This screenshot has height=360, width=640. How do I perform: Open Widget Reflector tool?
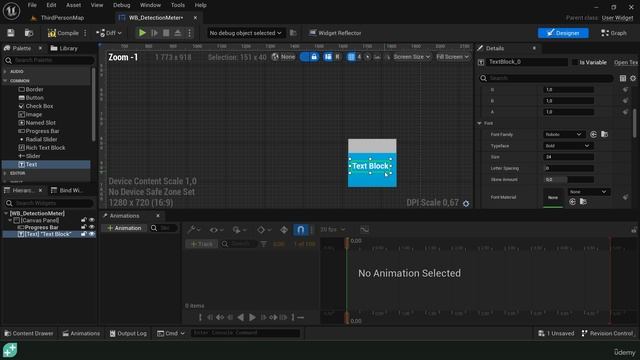(335, 33)
